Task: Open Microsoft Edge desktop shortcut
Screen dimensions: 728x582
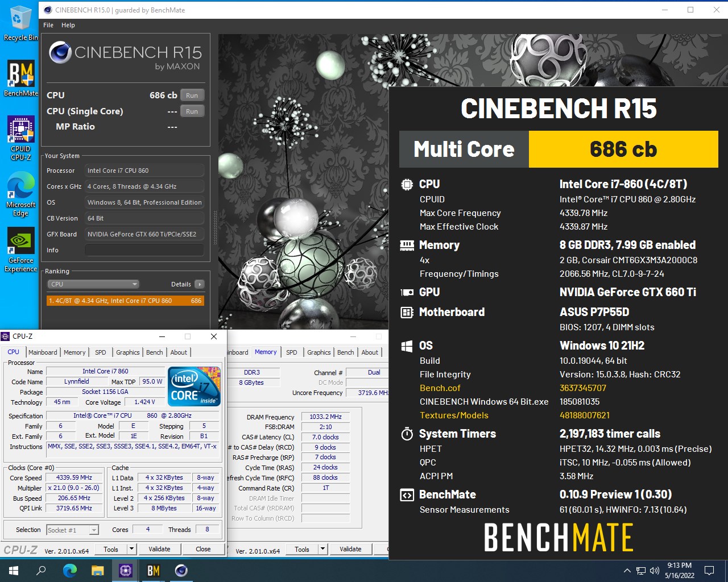Action: tap(20, 194)
